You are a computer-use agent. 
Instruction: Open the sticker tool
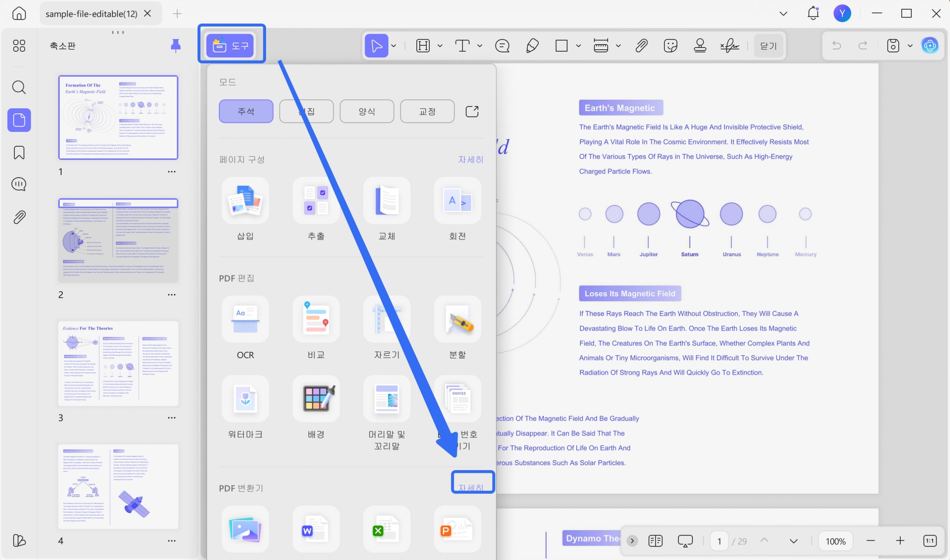coord(671,46)
